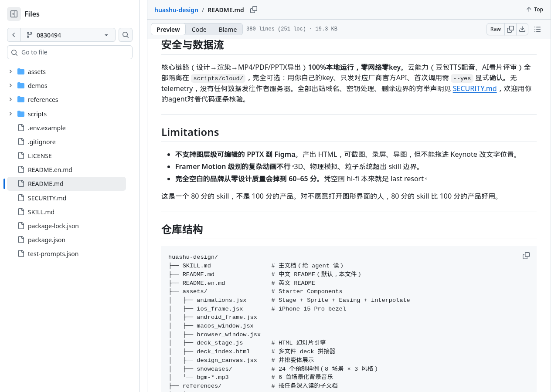This screenshot has width=558, height=392.
Task: Select README.md in file tree
Action: coord(66,183)
